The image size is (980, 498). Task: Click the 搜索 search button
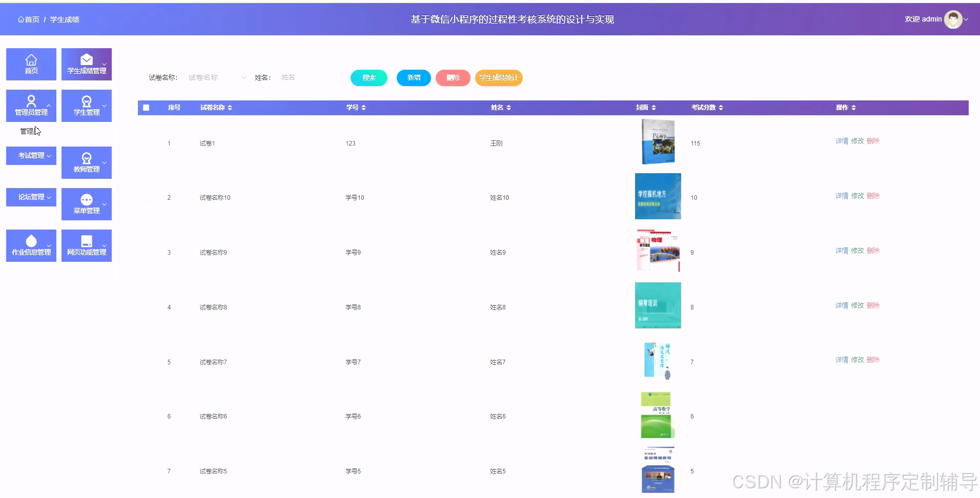(x=369, y=78)
